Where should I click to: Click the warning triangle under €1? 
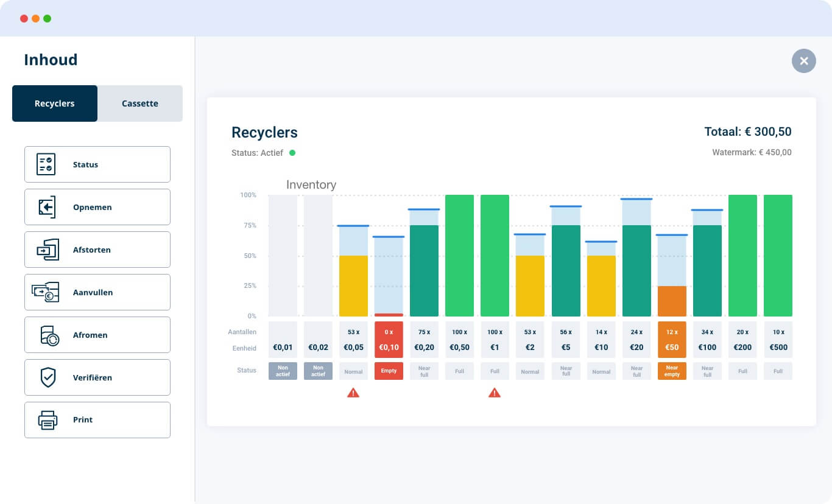[x=495, y=393]
